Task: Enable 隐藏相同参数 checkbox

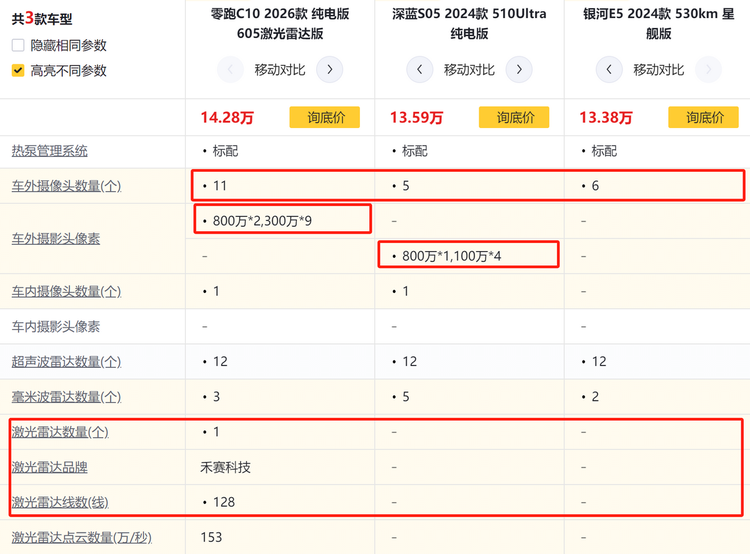Action: point(18,46)
